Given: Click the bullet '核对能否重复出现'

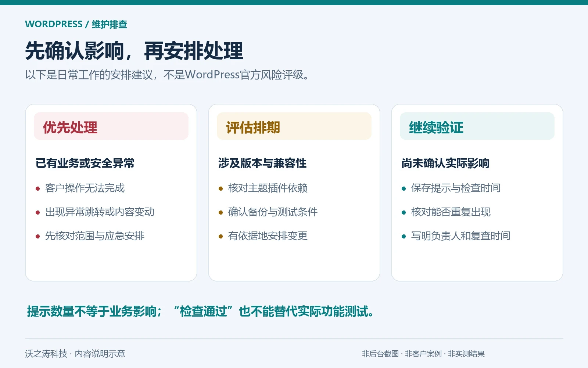Looking at the screenshot, I should [x=451, y=212].
